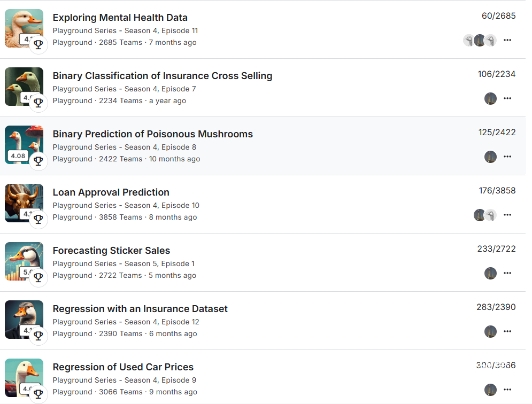
Task: Open Binary Prediction of Poisonous Mushrooms title
Action: coord(153,134)
